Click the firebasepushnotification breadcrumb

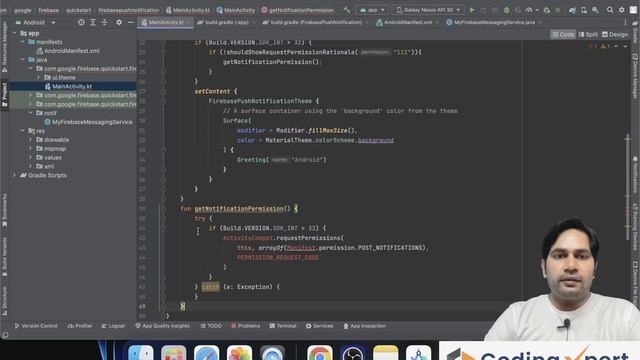(x=129, y=10)
